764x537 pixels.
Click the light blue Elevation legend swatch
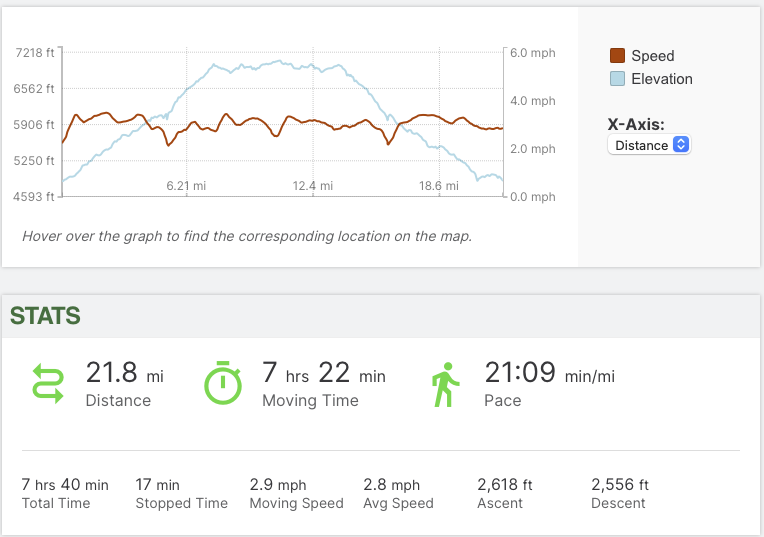(x=617, y=79)
